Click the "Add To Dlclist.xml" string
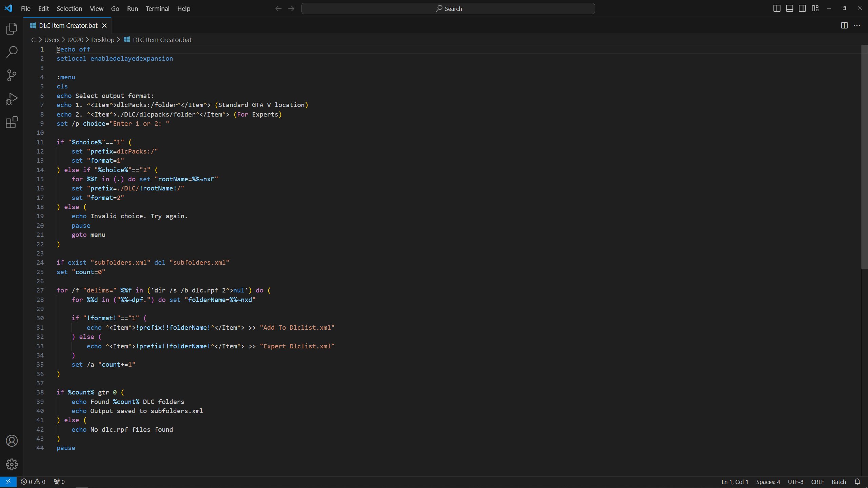The height and width of the screenshot is (488, 868). (x=297, y=327)
